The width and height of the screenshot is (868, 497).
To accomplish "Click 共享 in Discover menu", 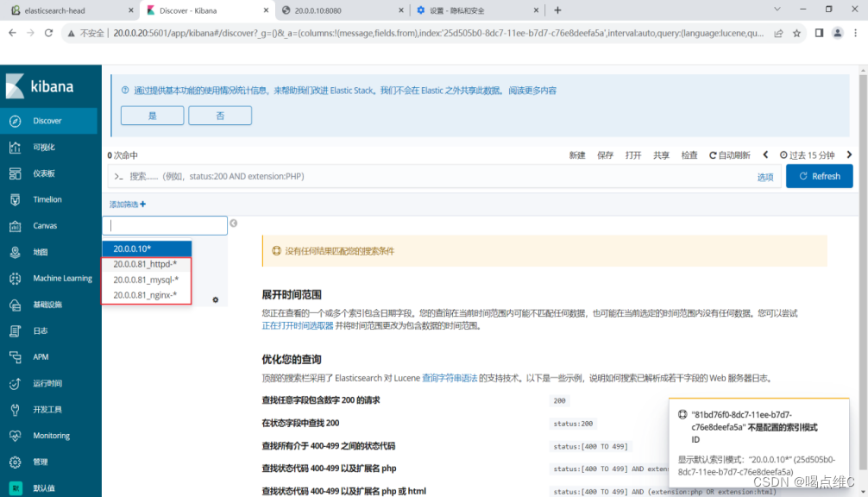I will click(661, 155).
